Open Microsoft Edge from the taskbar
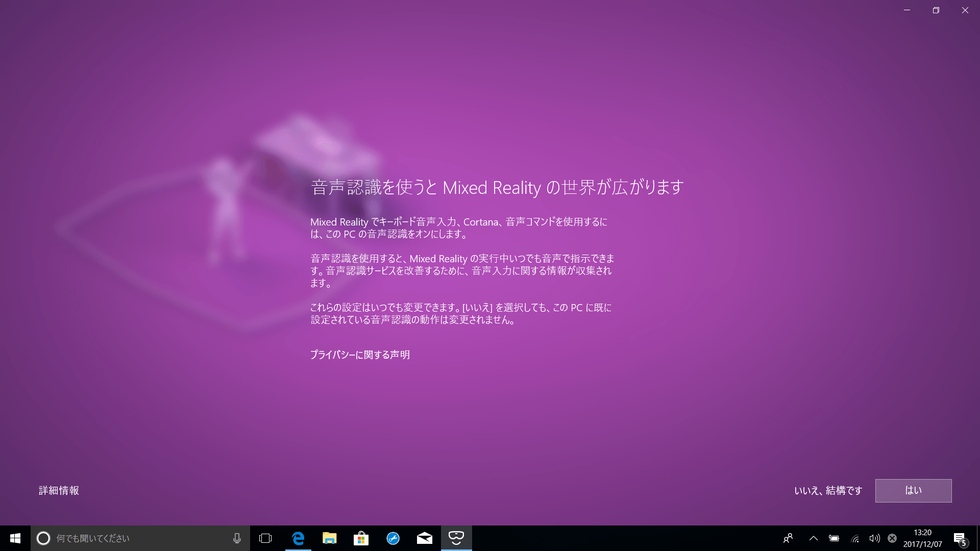 tap(298, 538)
